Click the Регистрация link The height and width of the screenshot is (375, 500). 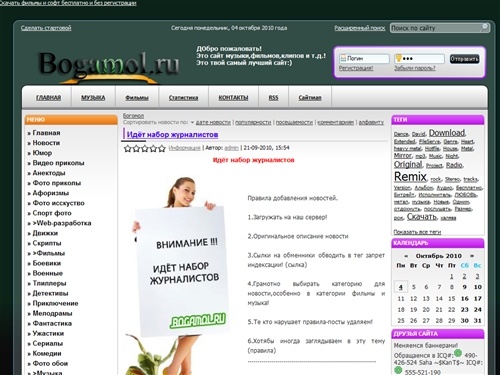click(x=356, y=68)
